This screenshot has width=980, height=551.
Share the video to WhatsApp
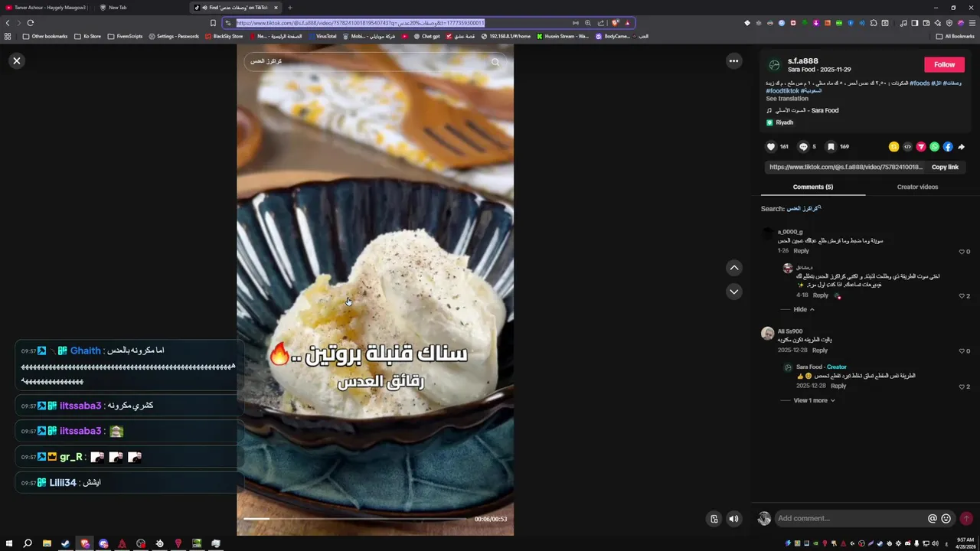pyautogui.click(x=934, y=146)
